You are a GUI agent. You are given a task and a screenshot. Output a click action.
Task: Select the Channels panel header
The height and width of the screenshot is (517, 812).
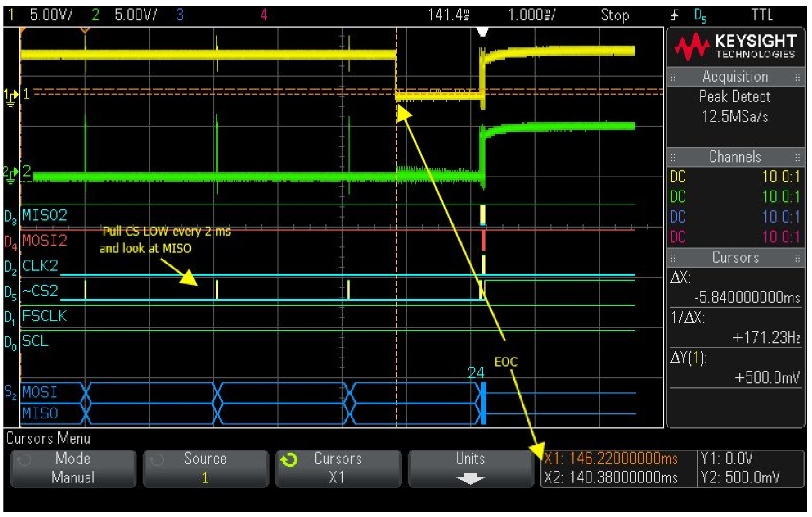point(735,157)
